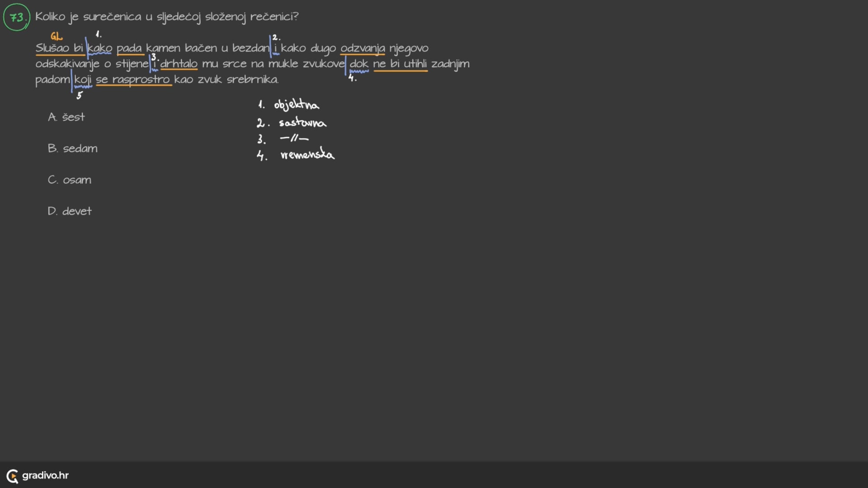The image size is (868, 488).
Task: Click the question text 'Koliko je surečenica'
Action: [88, 17]
